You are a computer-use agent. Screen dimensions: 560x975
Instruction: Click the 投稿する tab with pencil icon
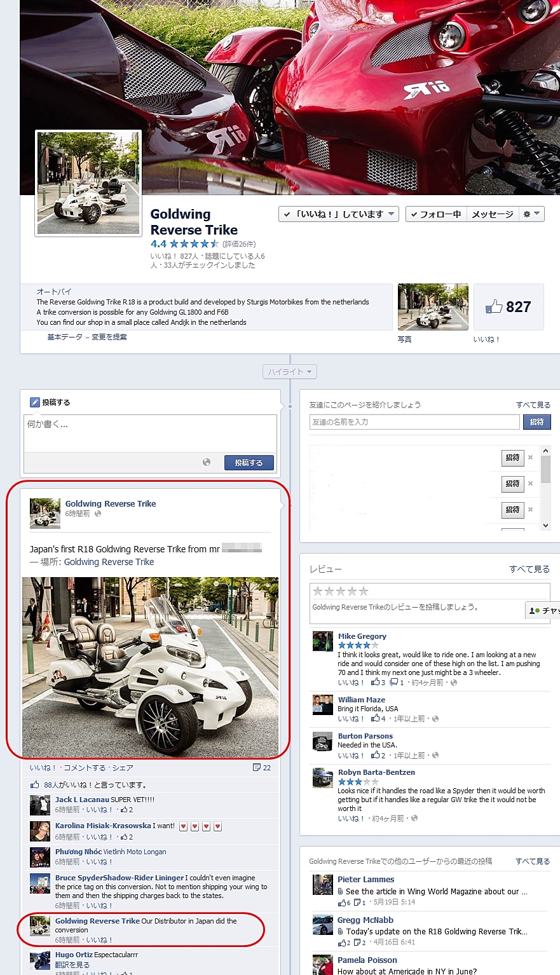pyautogui.click(x=50, y=402)
